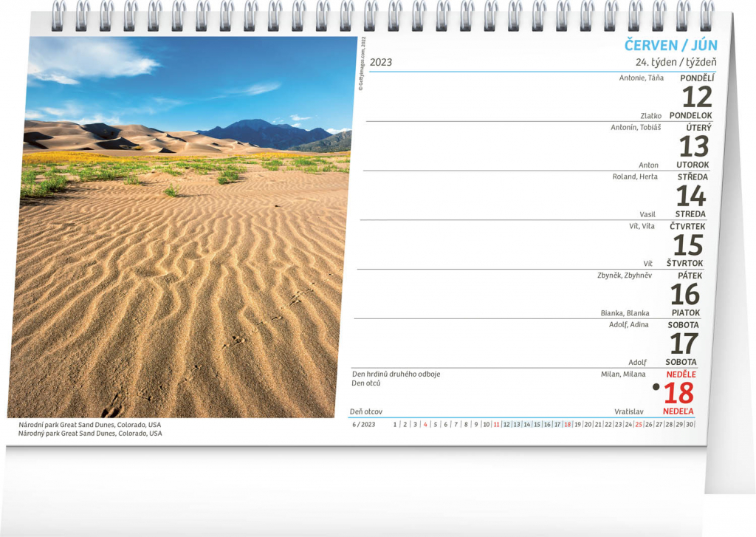Image resolution: width=756 pixels, height=537 pixels.
Task: Click the STREDA day label
Action: coord(690,214)
